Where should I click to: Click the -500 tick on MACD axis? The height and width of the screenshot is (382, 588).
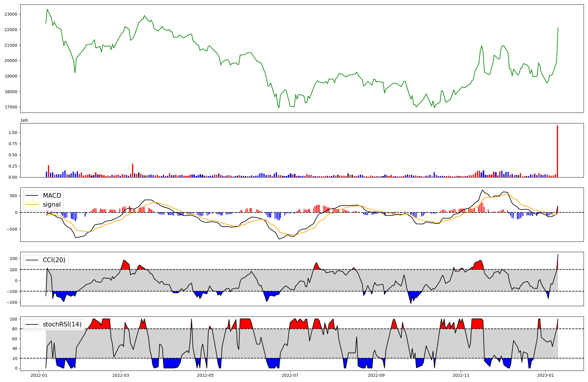pos(13,229)
